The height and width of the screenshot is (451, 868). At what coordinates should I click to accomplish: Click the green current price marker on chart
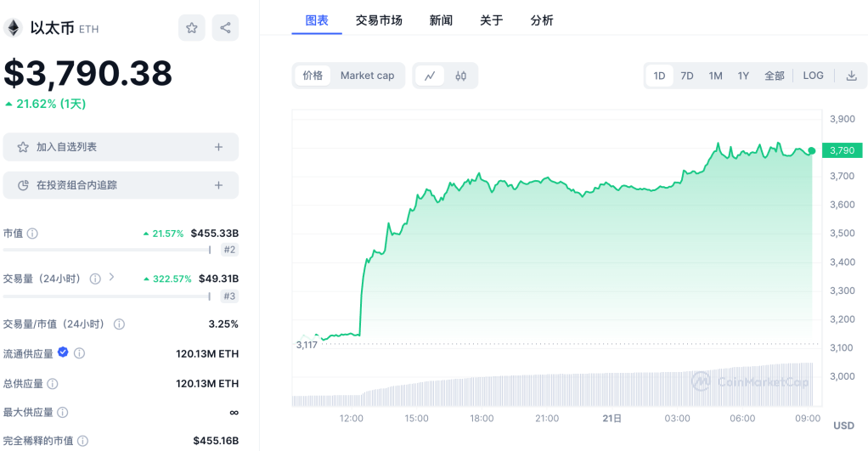[x=812, y=150]
